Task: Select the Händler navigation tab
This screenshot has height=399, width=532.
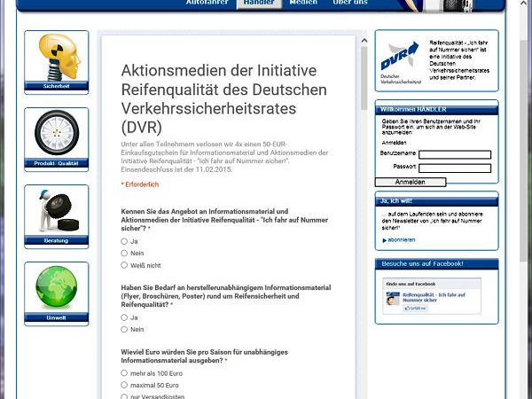Action: pos(259,3)
